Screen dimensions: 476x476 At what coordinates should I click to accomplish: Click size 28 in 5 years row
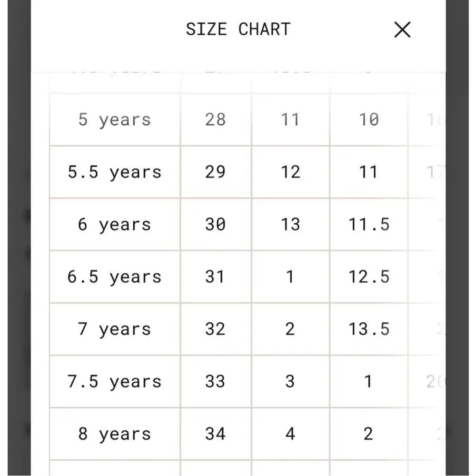tap(215, 119)
